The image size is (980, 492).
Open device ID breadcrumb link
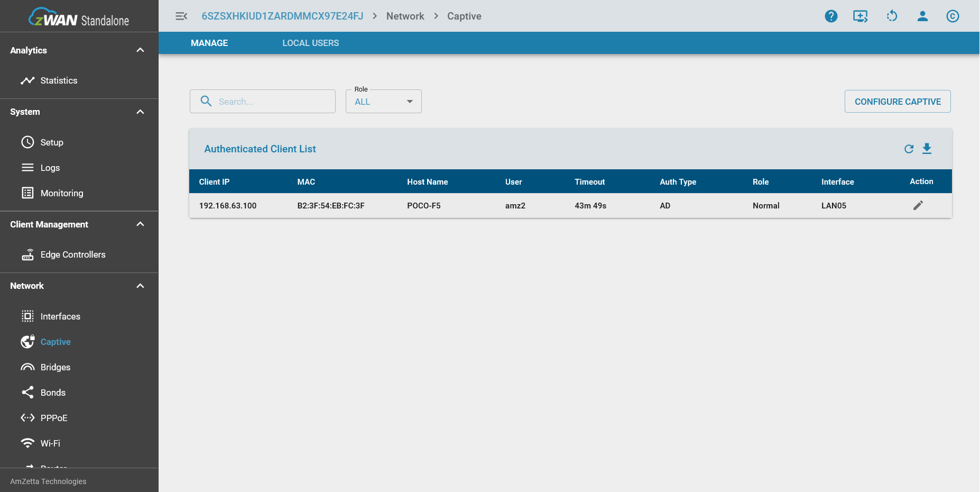click(282, 16)
